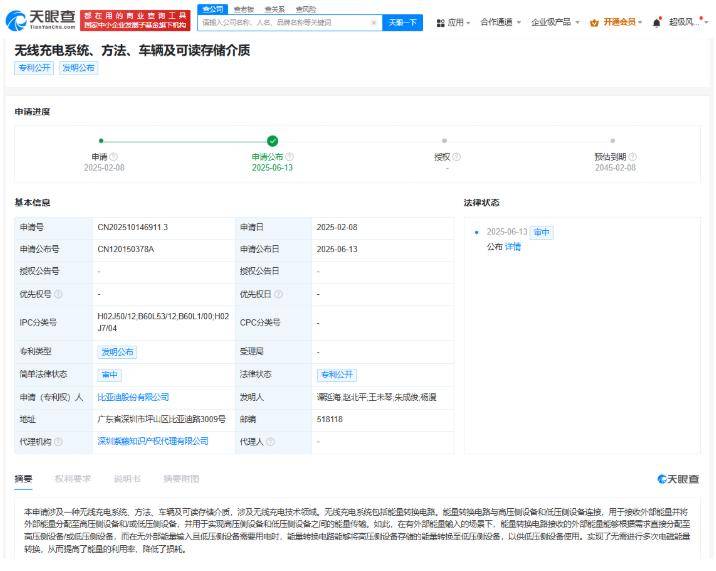
Task: Expand the 企业级产品 dropdown
Action: 555,22
